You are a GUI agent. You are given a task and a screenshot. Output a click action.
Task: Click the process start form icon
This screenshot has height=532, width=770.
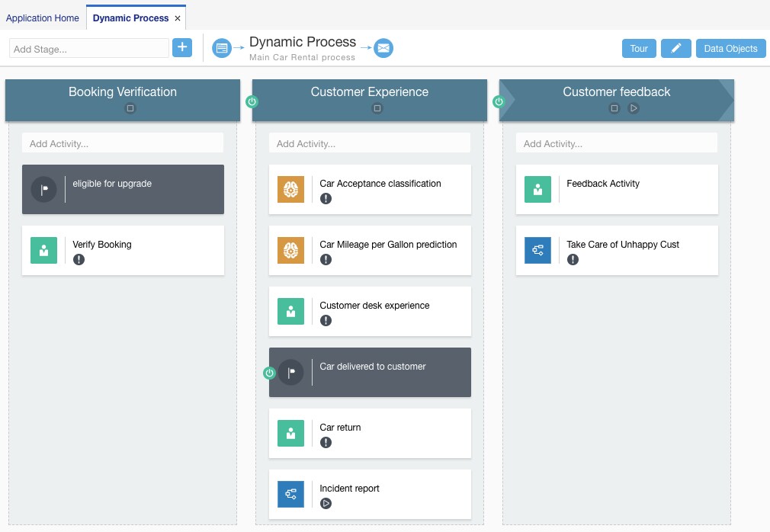pos(221,48)
